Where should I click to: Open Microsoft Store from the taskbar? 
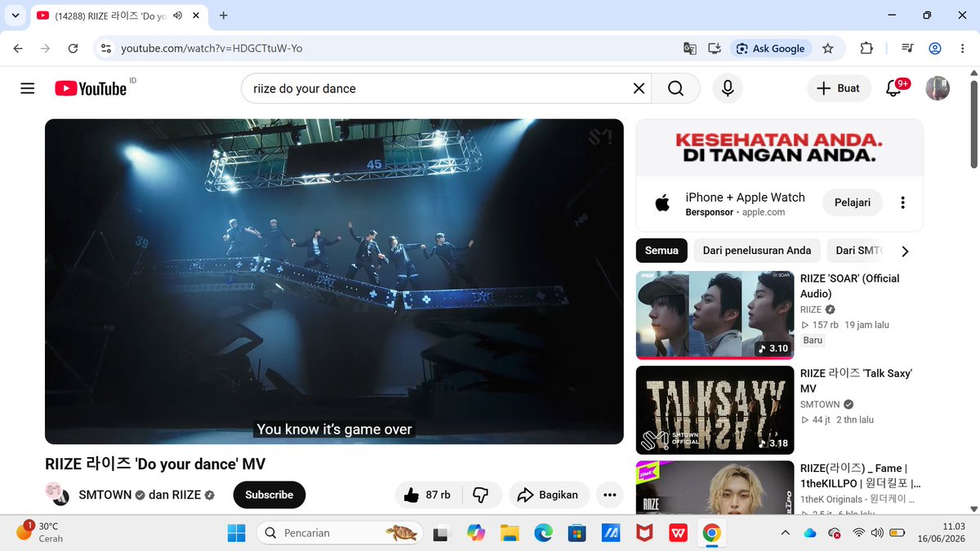pyautogui.click(x=577, y=533)
